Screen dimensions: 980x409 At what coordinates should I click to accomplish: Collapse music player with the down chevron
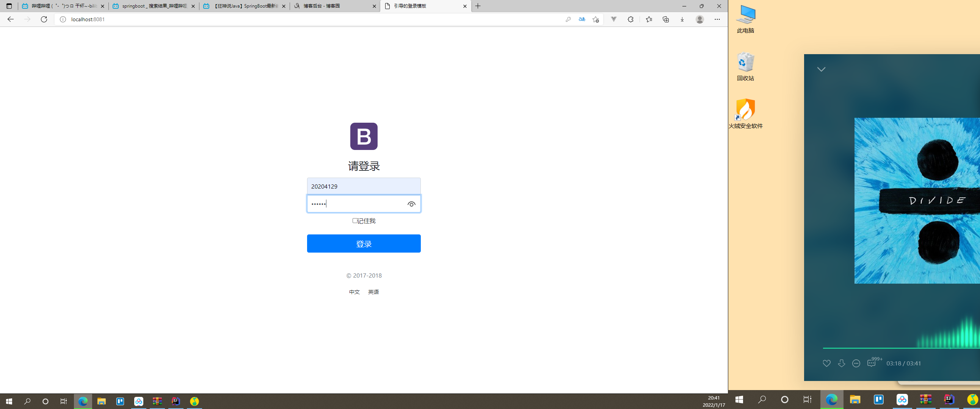[821, 70]
